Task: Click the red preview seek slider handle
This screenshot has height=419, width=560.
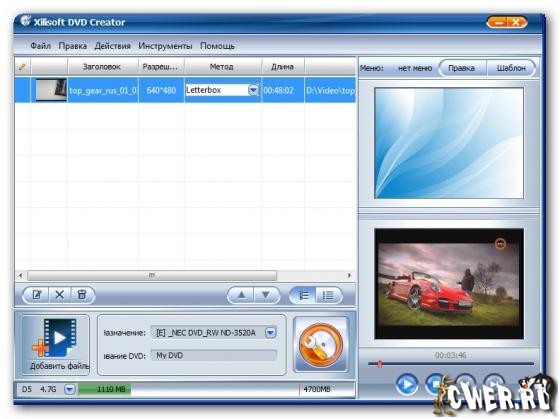Action: click(380, 364)
